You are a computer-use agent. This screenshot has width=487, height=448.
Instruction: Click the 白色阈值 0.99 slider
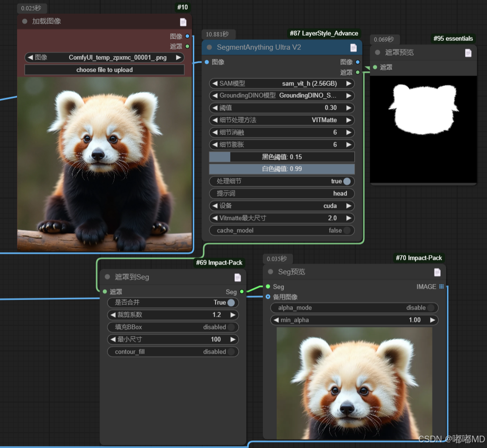point(282,169)
